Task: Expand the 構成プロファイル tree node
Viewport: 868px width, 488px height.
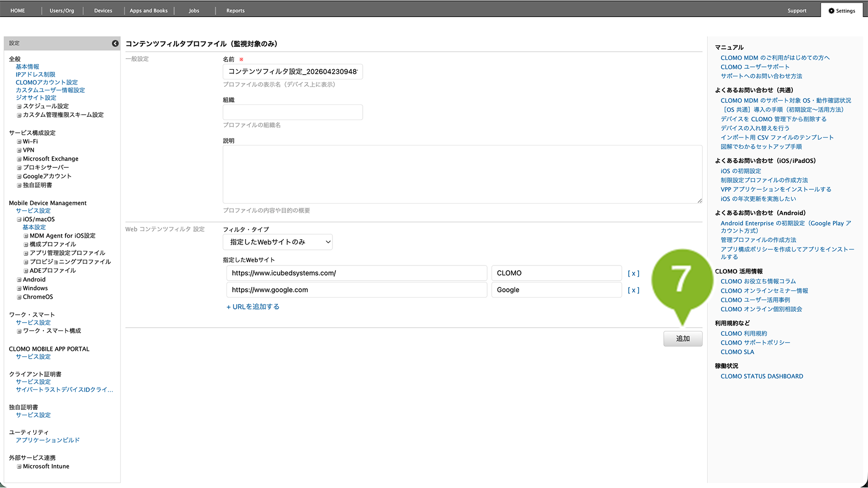Action: [x=26, y=244]
